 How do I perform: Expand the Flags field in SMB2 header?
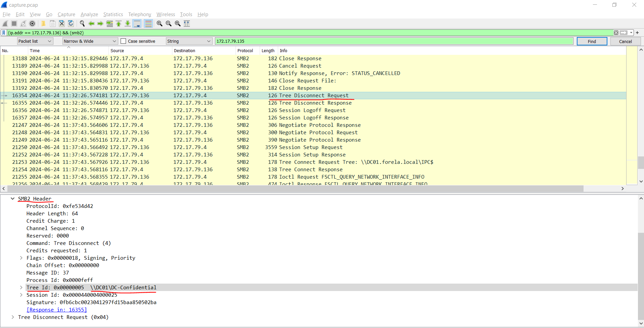21,258
